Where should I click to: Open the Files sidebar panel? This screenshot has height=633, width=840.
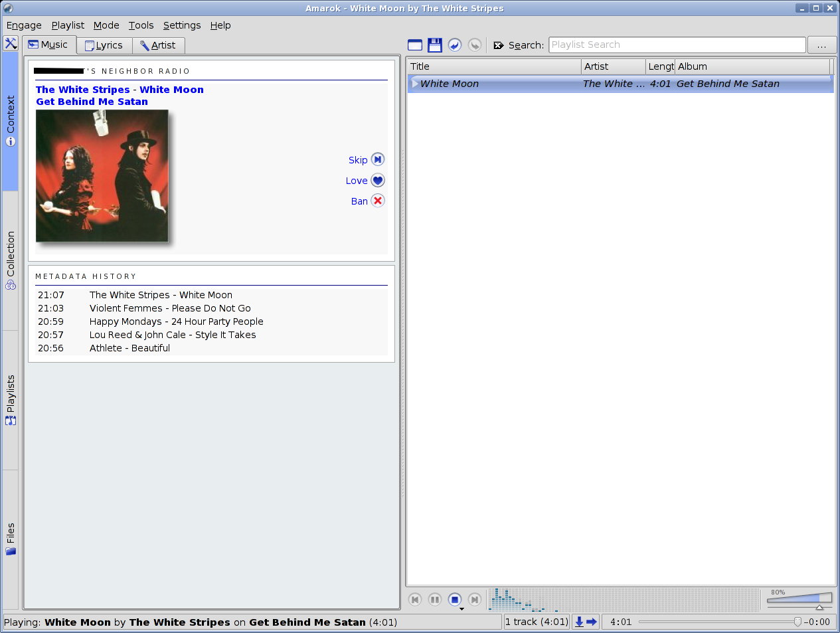(11, 539)
